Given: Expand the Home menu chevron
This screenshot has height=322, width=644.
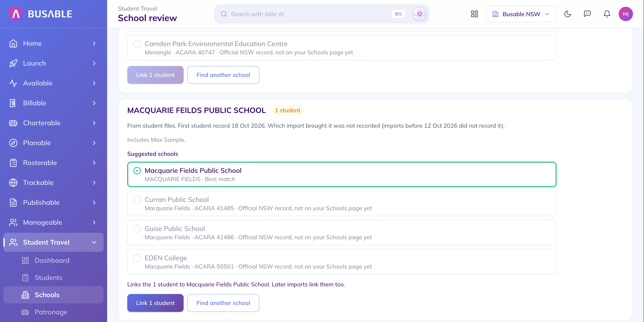Looking at the screenshot, I should [94, 44].
